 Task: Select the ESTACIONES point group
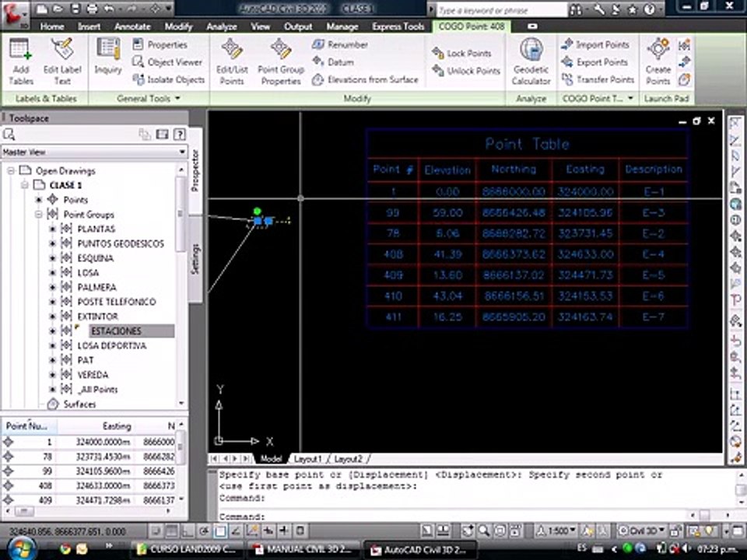(116, 331)
